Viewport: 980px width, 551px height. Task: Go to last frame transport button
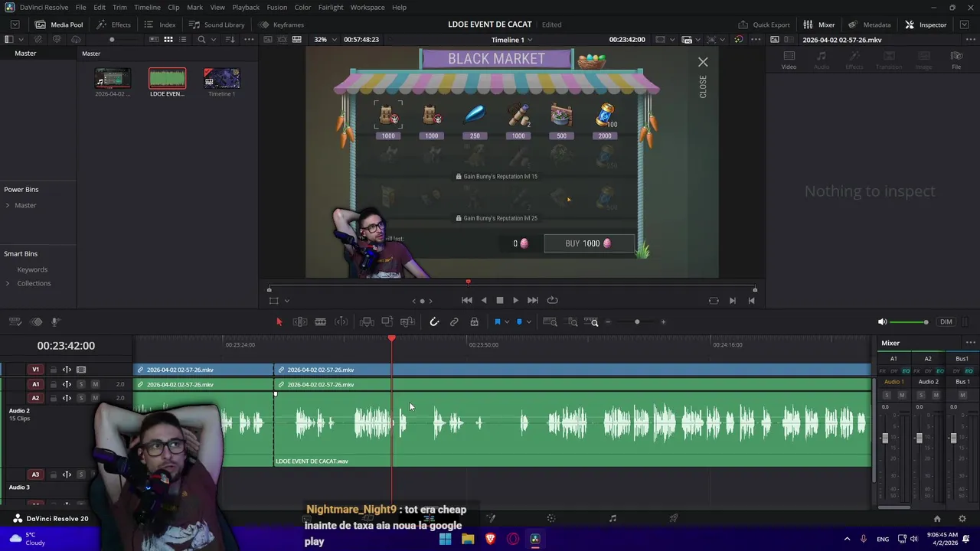point(533,301)
